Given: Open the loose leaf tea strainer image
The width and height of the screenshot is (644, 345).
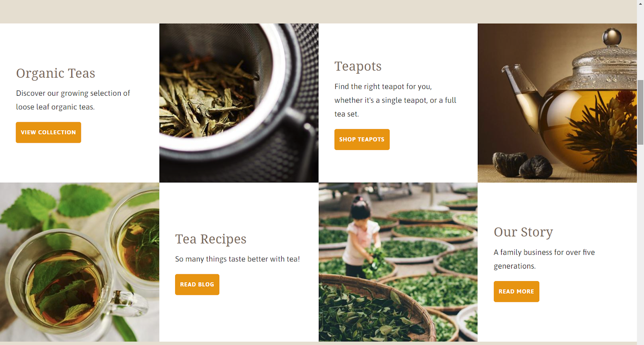Looking at the screenshot, I should tap(239, 103).
